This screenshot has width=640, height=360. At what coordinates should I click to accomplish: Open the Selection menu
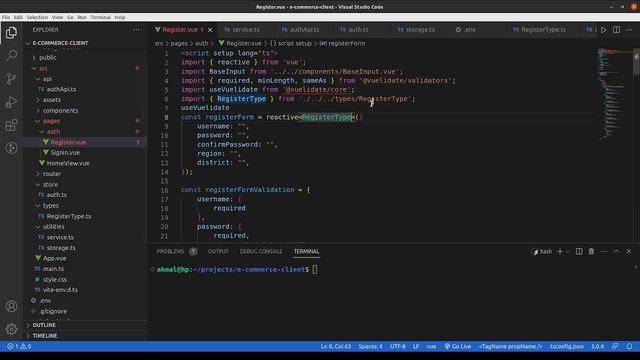pos(37,18)
